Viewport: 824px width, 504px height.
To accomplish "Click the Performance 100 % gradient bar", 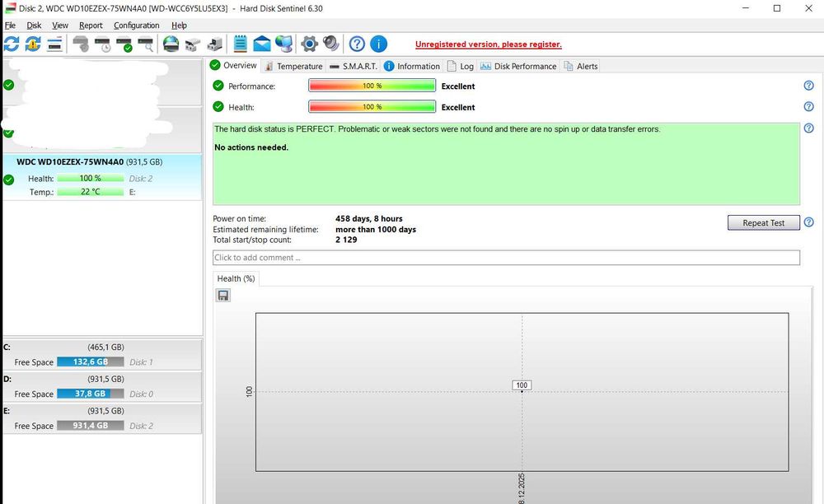I will 372,86.
